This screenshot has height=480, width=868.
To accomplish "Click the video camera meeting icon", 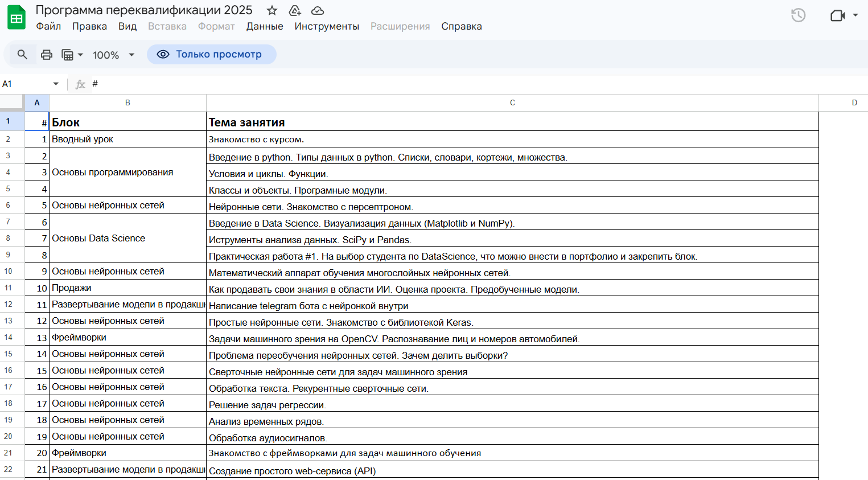I will [x=837, y=15].
